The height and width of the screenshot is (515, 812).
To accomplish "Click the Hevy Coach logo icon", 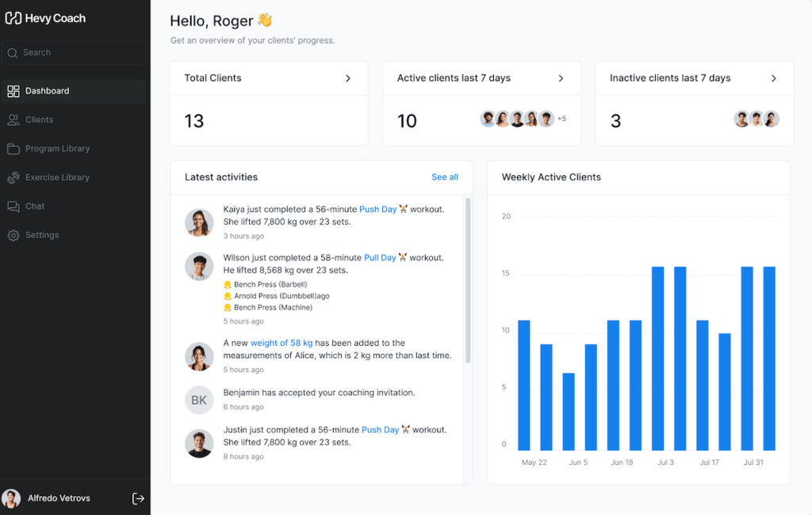I will click(14, 17).
